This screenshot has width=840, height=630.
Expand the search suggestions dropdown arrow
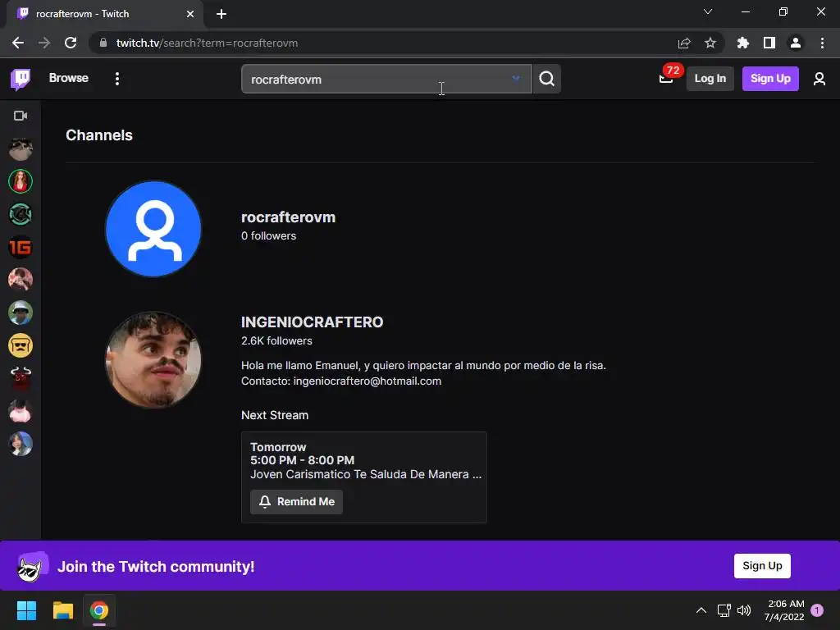tap(515, 79)
